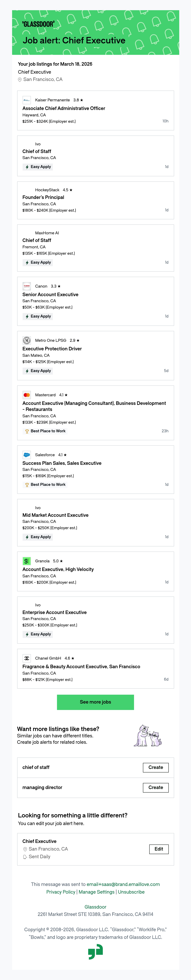Click Easy Apply badge on MaxHome AI listing

(38, 263)
